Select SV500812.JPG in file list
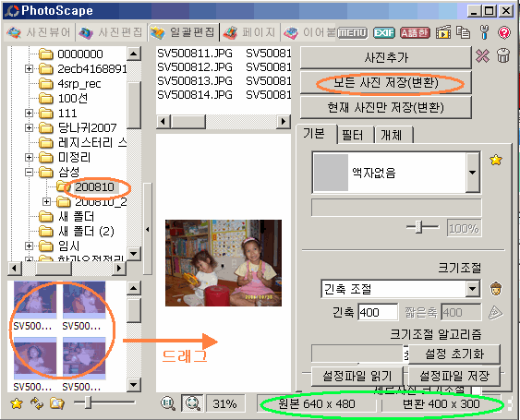The width and height of the screenshot is (520, 420). [x=195, y=67]
